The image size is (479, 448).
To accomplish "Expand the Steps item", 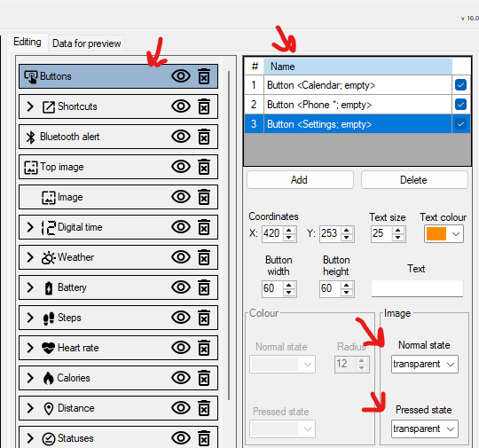I will coord(30,318).
